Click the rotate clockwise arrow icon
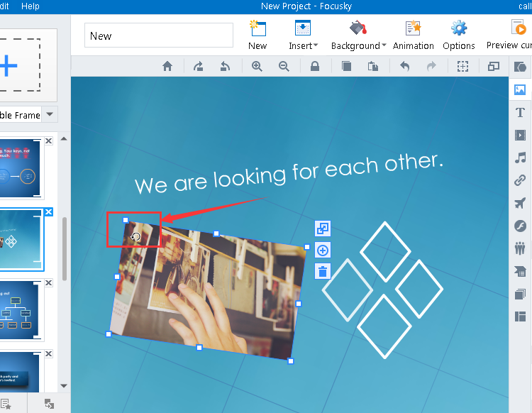 click(199, 66)
